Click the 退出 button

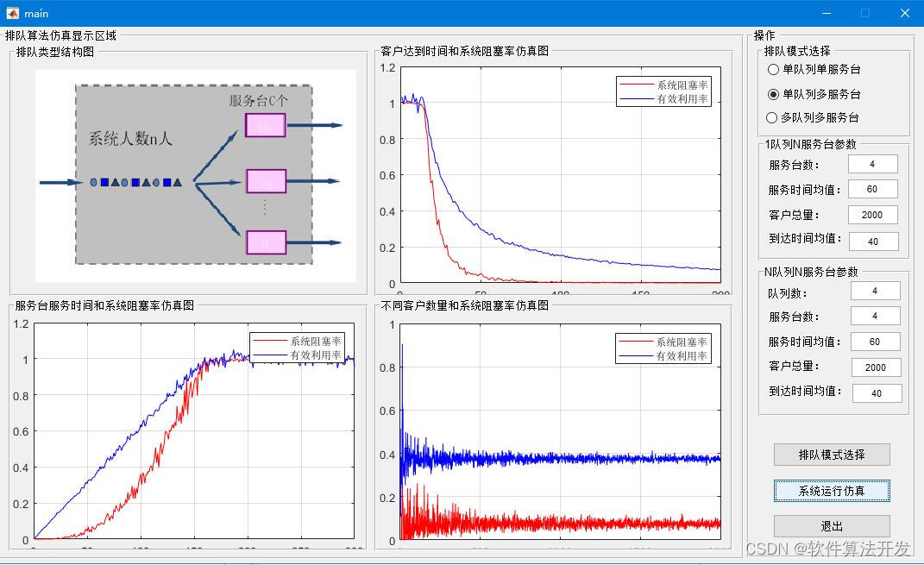(x=832, y=526)
